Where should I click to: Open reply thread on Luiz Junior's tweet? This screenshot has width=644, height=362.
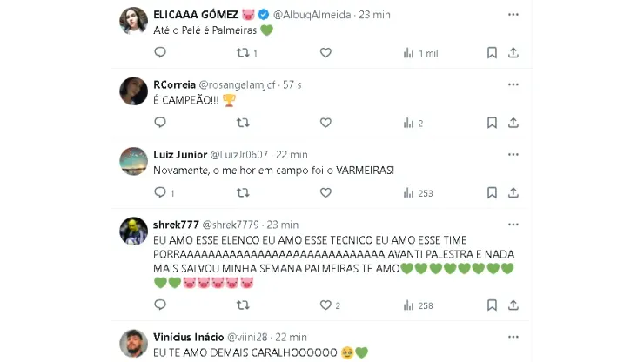click(164, 192)
